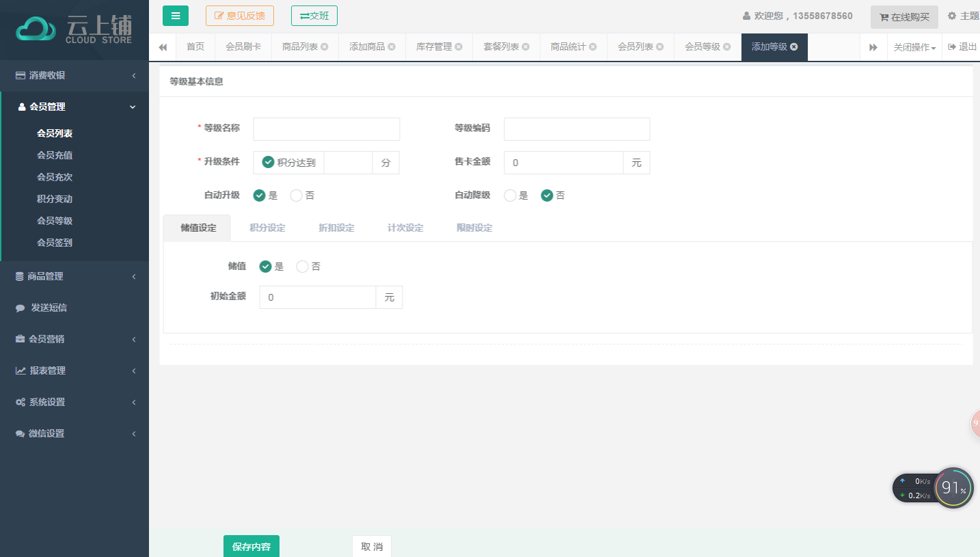Expand the 系统设置 sidebar menu
This screenshot has width=980, height=557.
coord(74,402)
